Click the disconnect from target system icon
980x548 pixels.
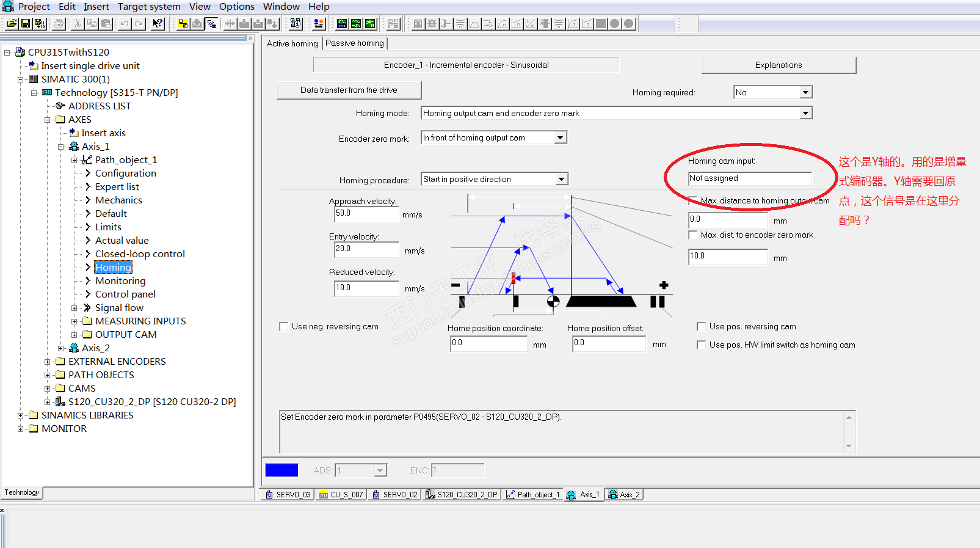pos(211,24)
